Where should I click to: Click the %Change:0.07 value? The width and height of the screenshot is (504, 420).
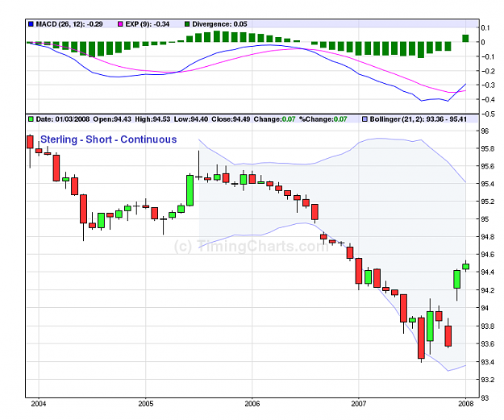pos(323,119)
